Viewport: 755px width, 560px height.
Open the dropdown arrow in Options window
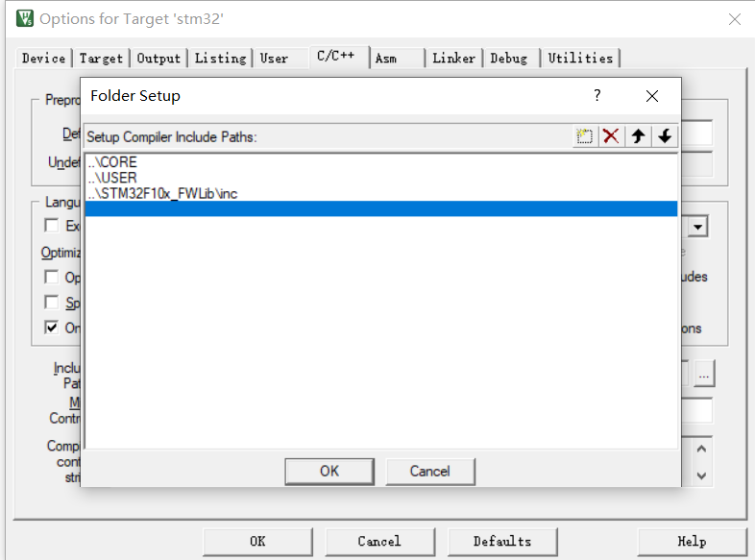(697, 227)
